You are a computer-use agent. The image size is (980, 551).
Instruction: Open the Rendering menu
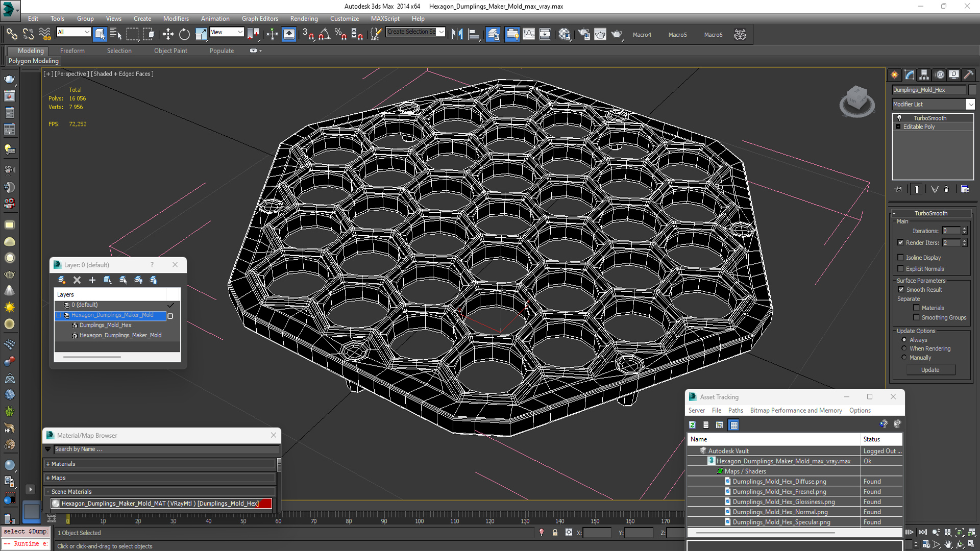(x=304, y=18)
